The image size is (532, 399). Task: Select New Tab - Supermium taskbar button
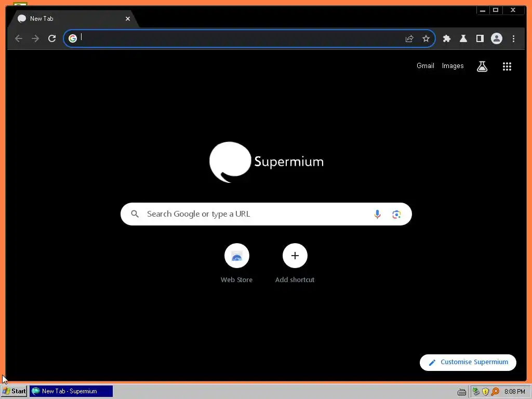click(71, 391)
